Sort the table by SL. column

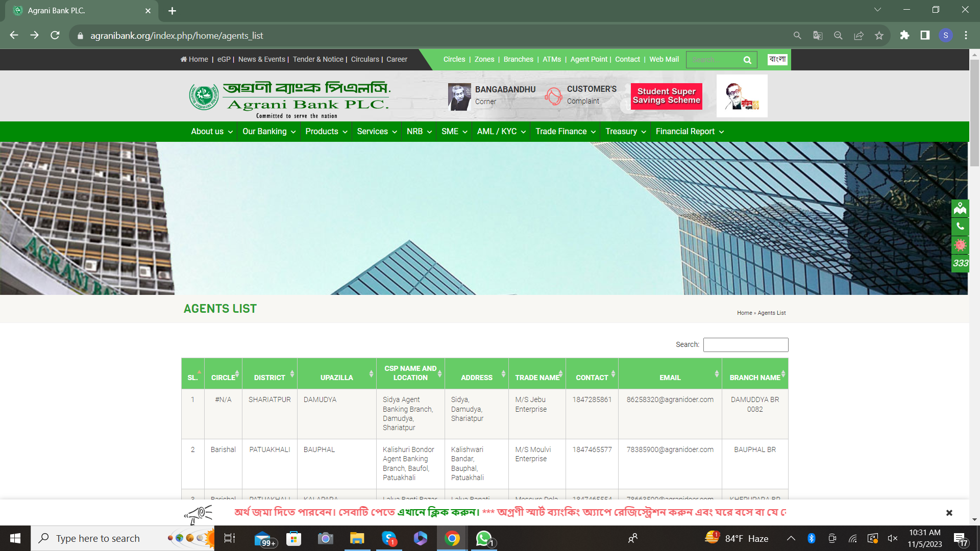point(193,374)
